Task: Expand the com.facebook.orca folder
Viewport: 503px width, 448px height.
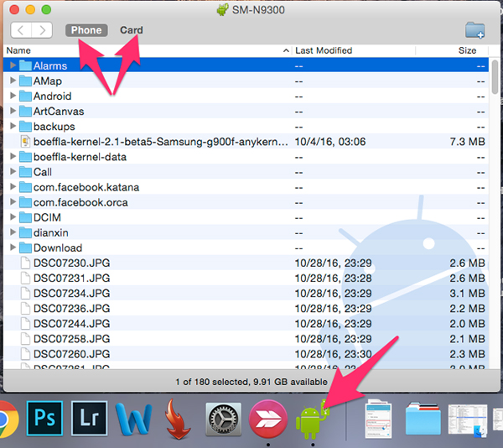Action: (13, 202)
